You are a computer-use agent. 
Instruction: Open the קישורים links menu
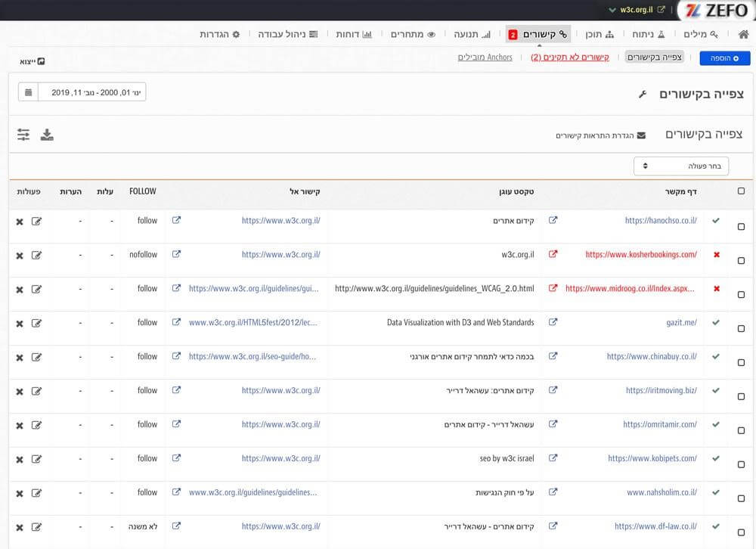(539, 34)
